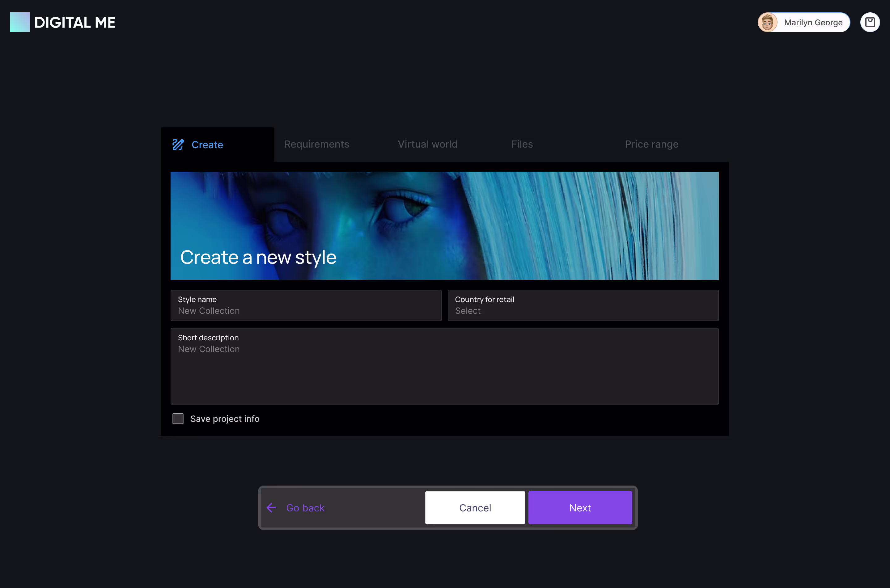Viewport: 890px width, 588px height.
Task: Focus the Style name input field
Action: point(306,310)
